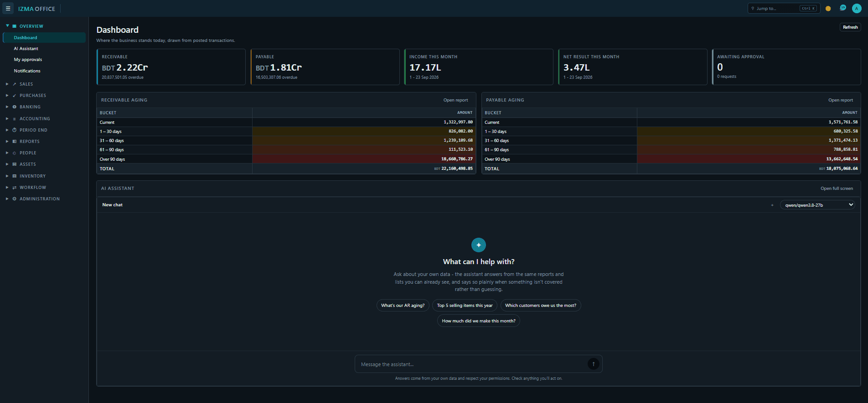Select Dashboard in the sidebar
This screenshot has width=868, height=403.
pyautogui.click(x=44, y=38)
